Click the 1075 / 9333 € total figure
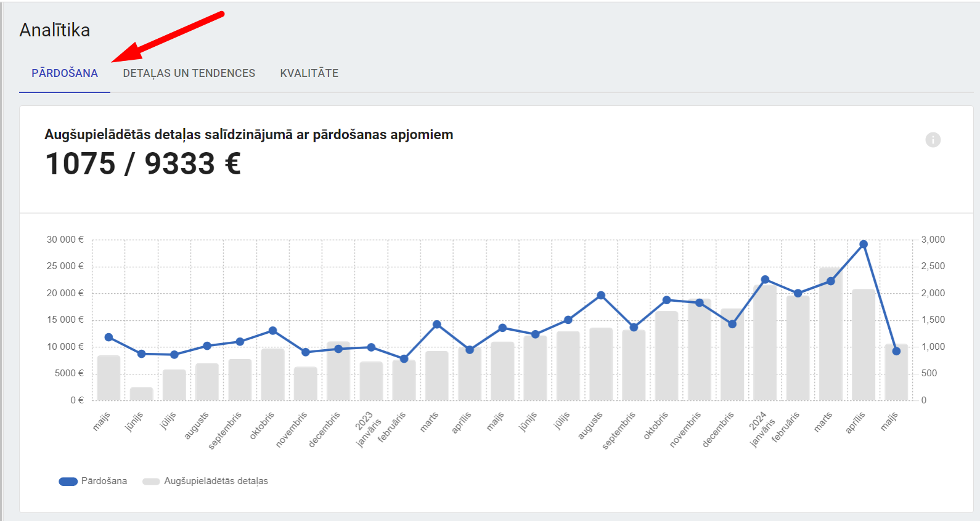980x521 pixels. 143,164
